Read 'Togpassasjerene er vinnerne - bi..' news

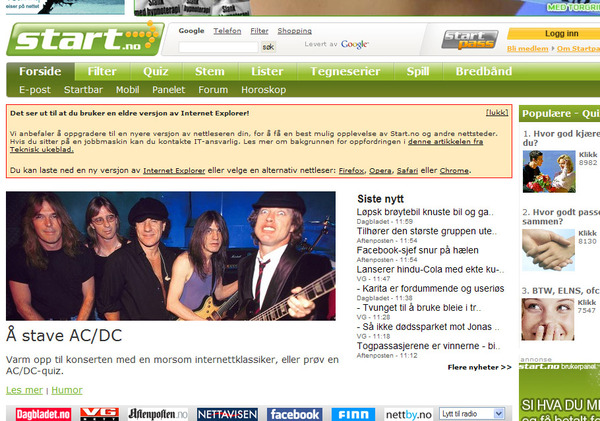[x=428, y=346]
